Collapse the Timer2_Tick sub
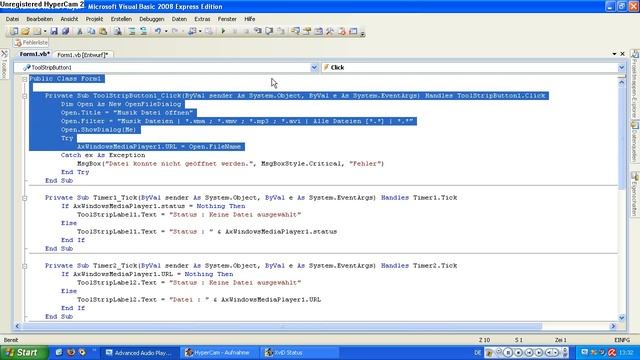 (24, 266)
